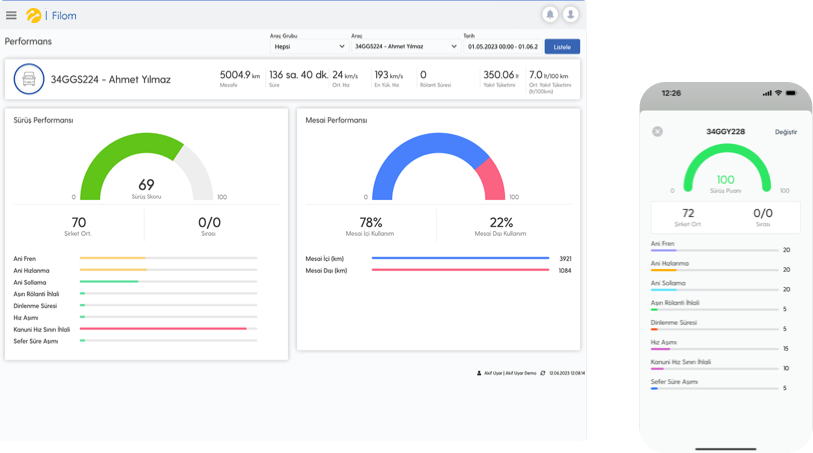Click the Tarih date range field
Image resolution: width=813 pixels, height=453 pixels.
[502, 46]
